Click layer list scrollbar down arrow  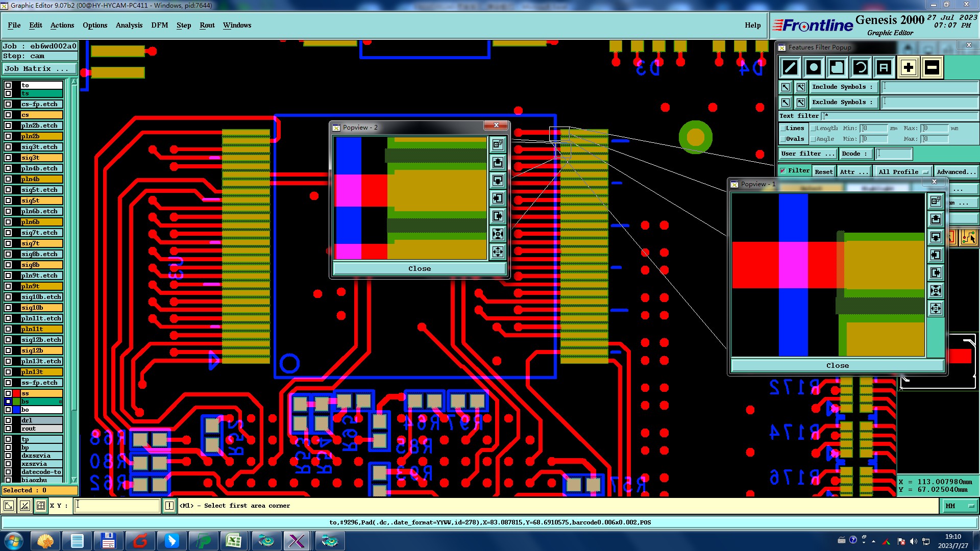74,480
